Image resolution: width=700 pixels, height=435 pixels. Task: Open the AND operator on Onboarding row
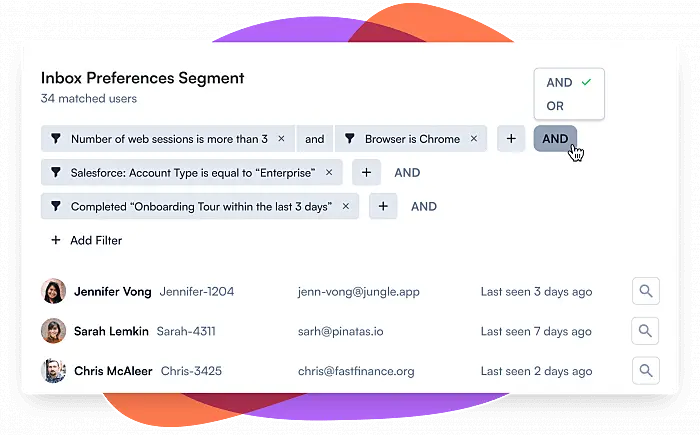pos(424,207)
